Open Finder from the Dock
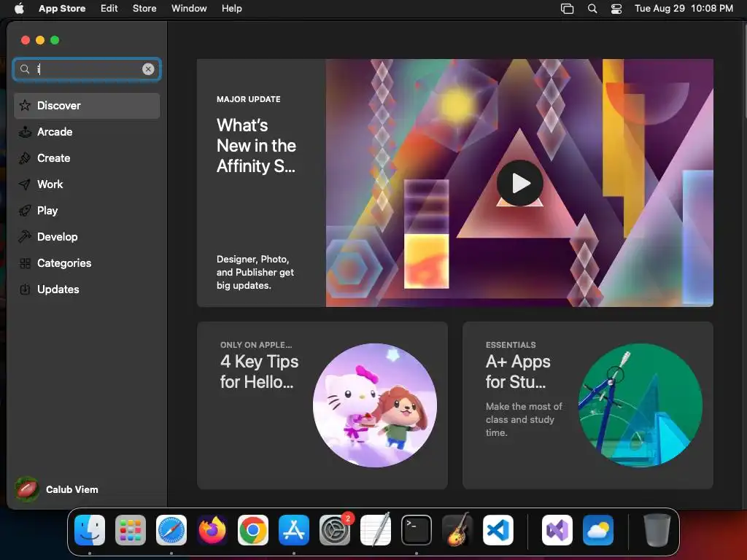The width and height of the screenshot is (747, 560). (x=90, y=530)
